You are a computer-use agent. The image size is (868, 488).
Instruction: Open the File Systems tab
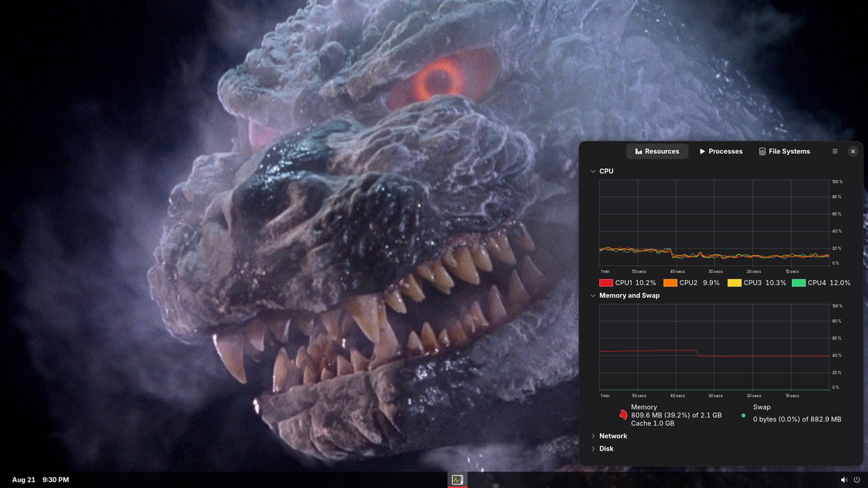coord(785,151)
